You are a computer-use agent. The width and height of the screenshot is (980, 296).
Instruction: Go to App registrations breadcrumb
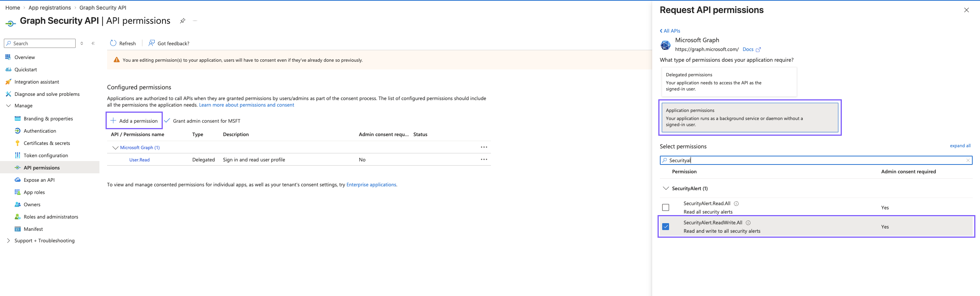(50, 8)
